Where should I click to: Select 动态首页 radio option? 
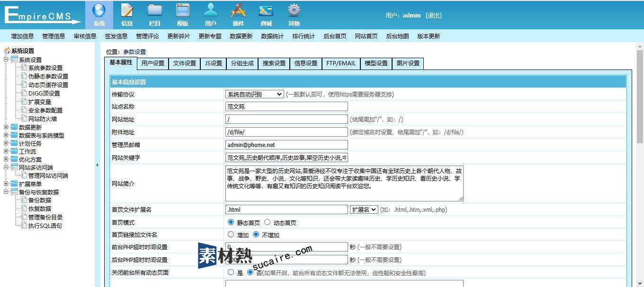click(x=267, y=222)
